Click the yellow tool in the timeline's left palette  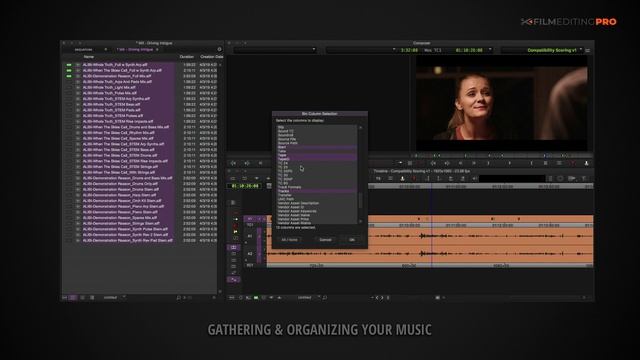tap(236, 232)
